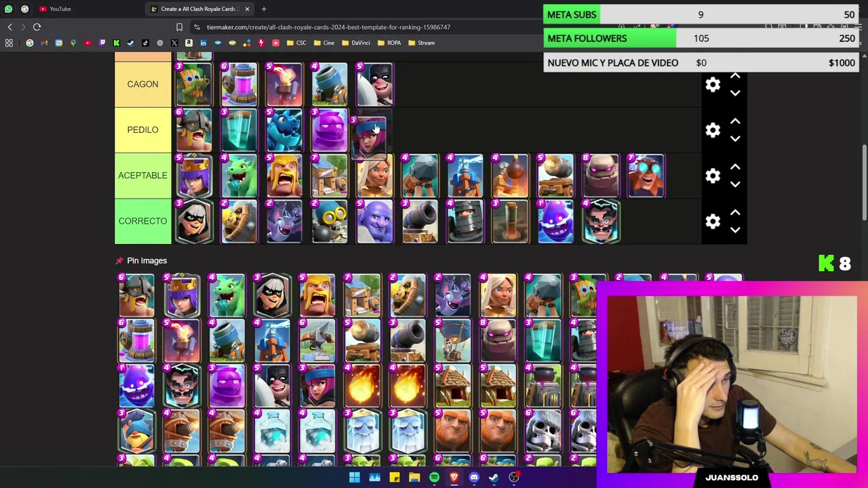Viewport: 868px width, 488px height.
Task: Go back to the previous browser page
Action: [x=9, y=27]
